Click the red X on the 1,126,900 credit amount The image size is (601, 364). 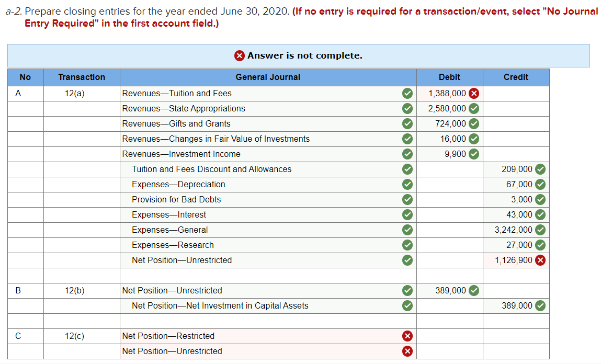tap(539, 260)
